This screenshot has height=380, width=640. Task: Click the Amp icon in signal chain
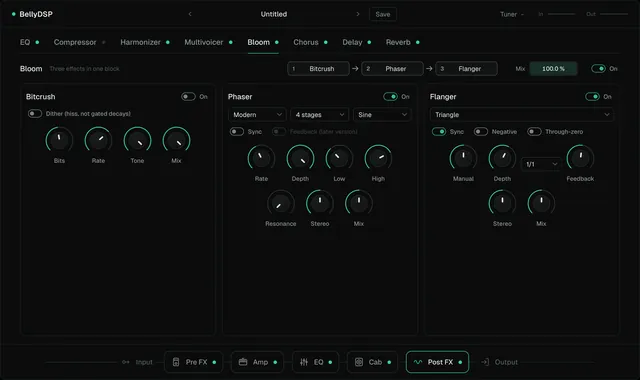click(x=243, y=362)
